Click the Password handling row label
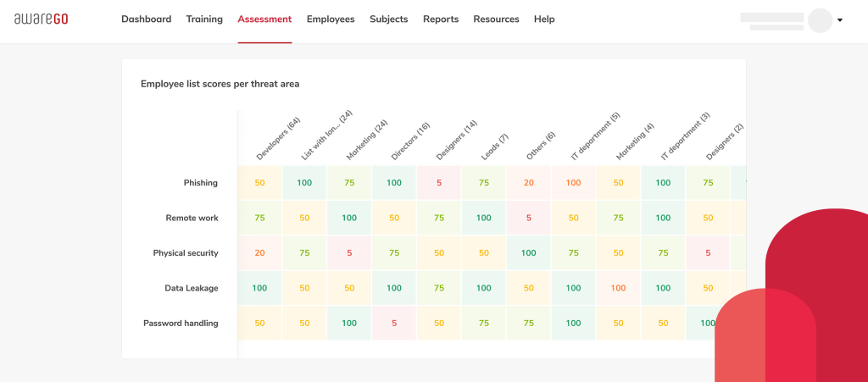This screenshot has width=868, height=382. click(181, 324)
